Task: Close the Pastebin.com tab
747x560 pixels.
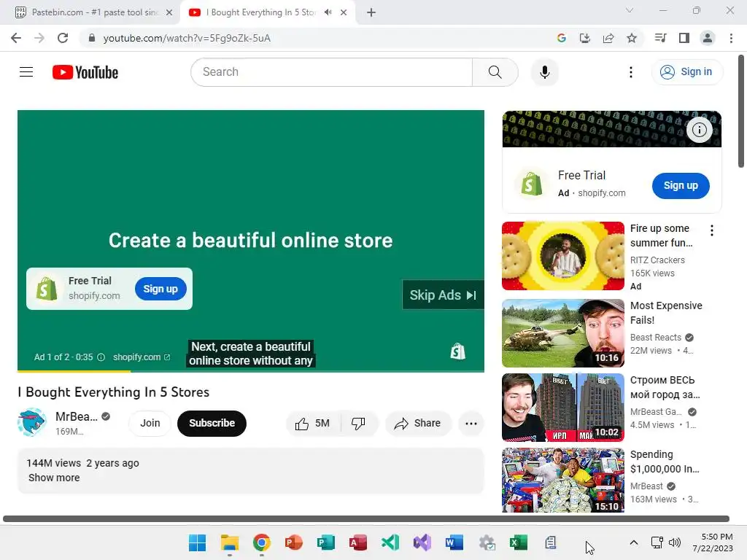Action: tap(169, 12)
